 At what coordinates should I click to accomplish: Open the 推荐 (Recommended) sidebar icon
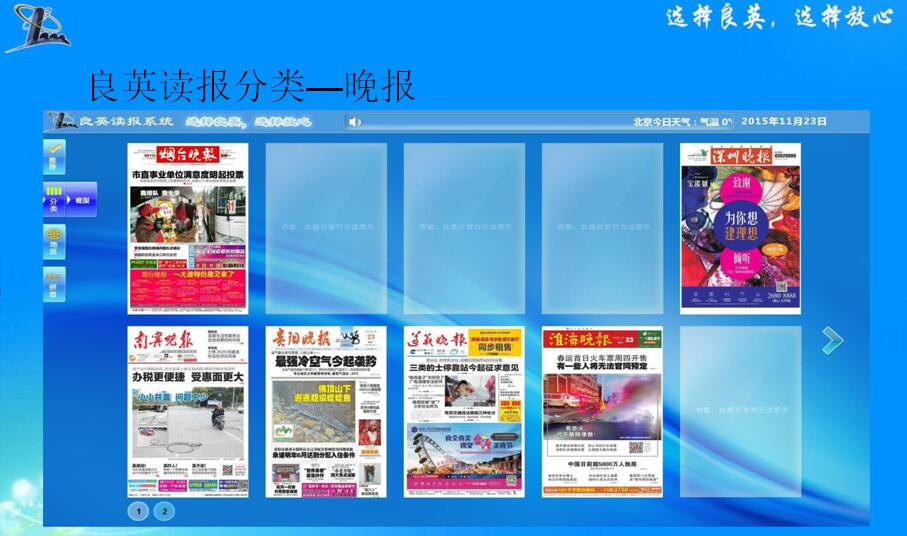click(x=54, y=155)
